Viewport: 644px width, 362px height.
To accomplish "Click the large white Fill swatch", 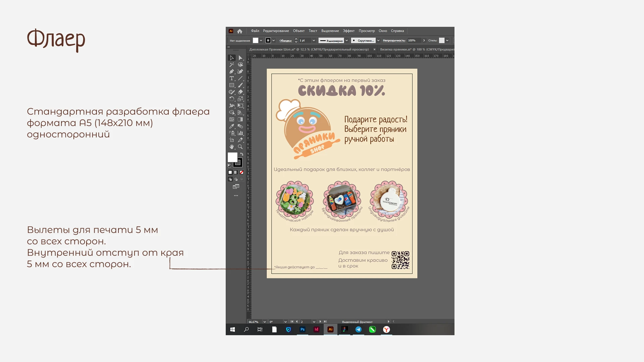I will (232, 157).
